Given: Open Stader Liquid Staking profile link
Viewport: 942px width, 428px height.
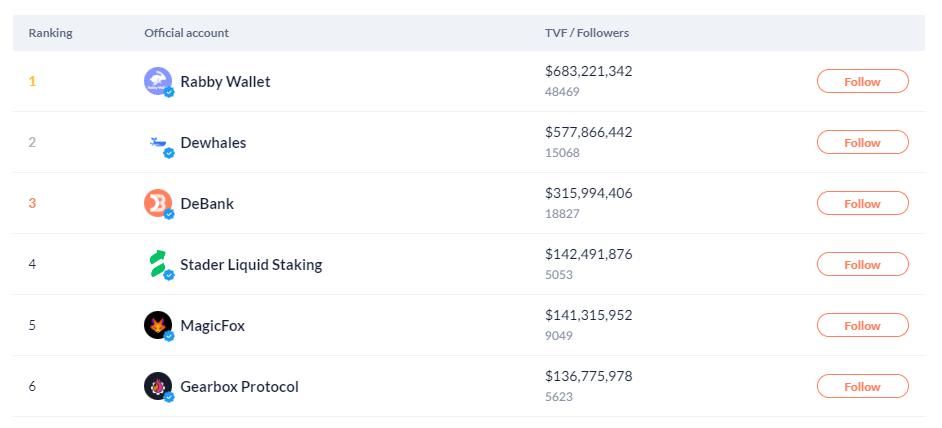Looking at the screenshot, I should 251,265.
